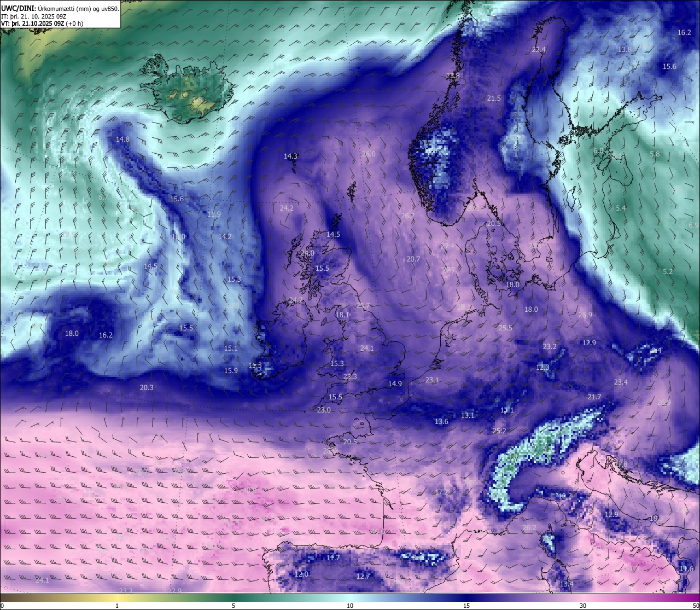700x610 pixels.
Task: Click the 11.3 value near Ireland
Action: pos(255,365)
